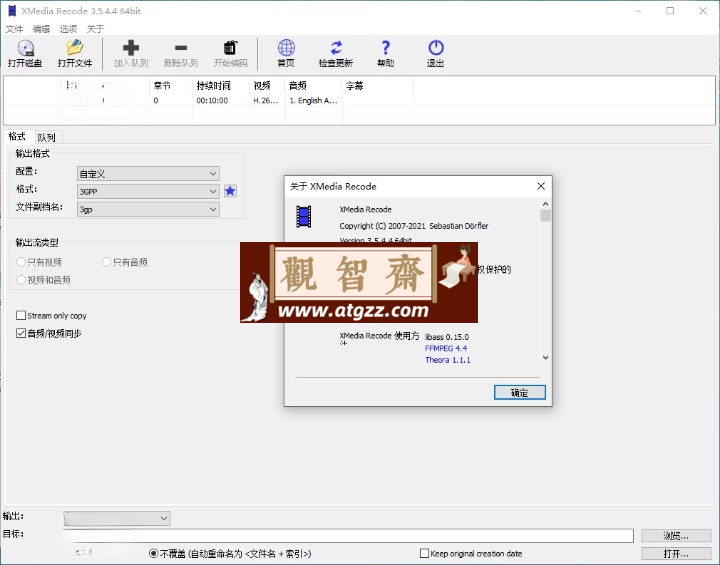Image resolution: width=720 pixels, height=565 pixels.
Task: Click the Exit (退出) power icon
Action: pos(436,48)
